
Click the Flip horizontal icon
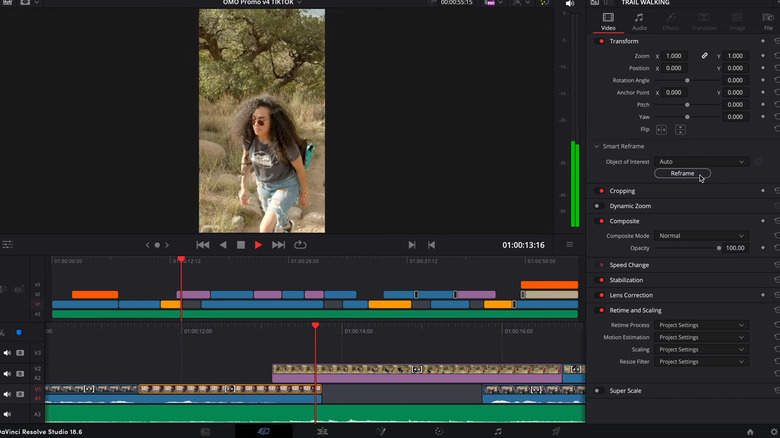pos(661,129)
